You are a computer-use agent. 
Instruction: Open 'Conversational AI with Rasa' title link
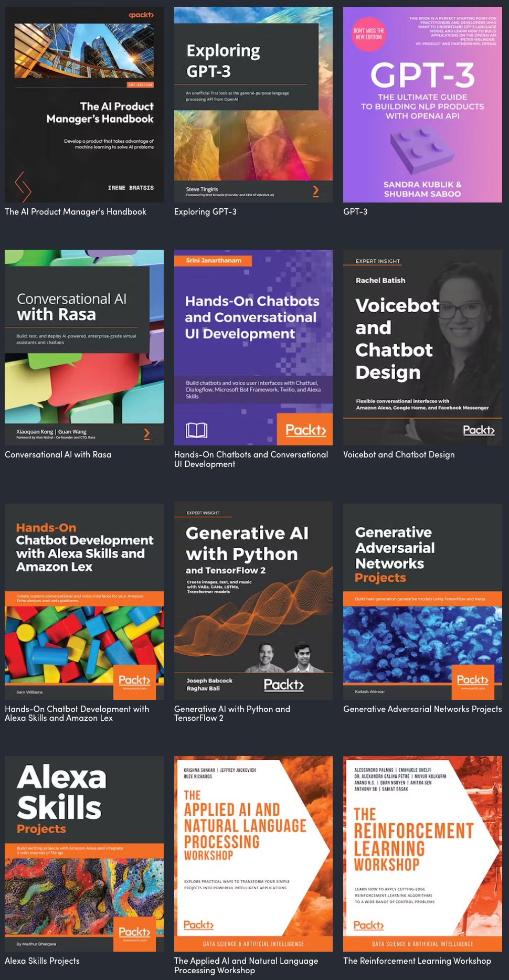tap(58, 454)
